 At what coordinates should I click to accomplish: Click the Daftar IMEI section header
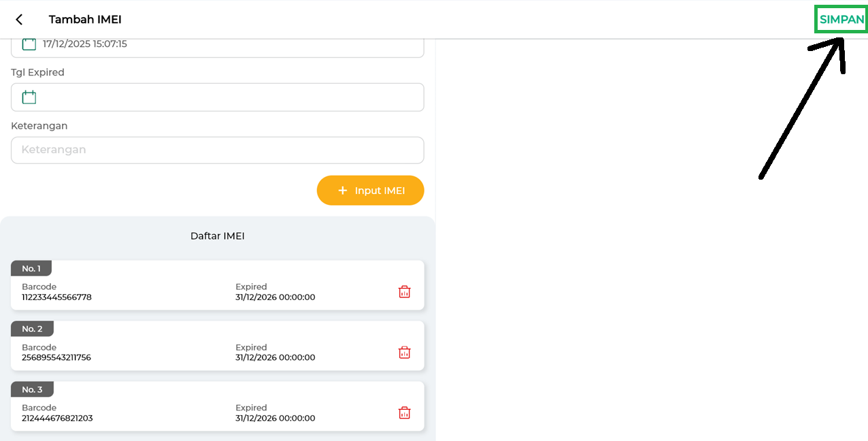(x=217, y=236)
